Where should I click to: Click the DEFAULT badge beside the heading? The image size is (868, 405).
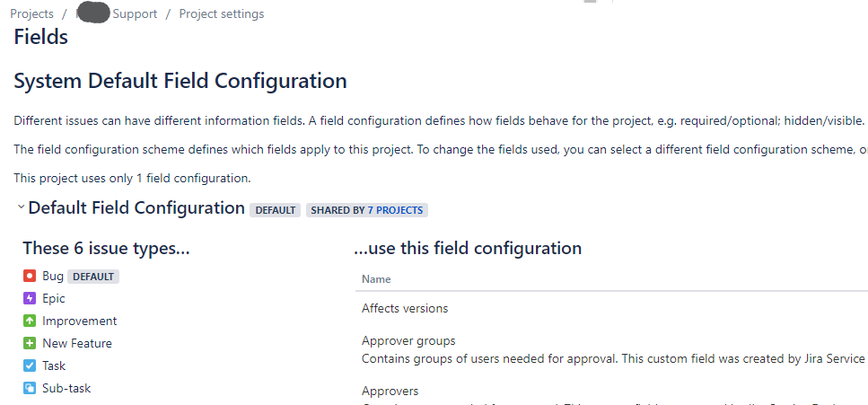click(276, 210)
